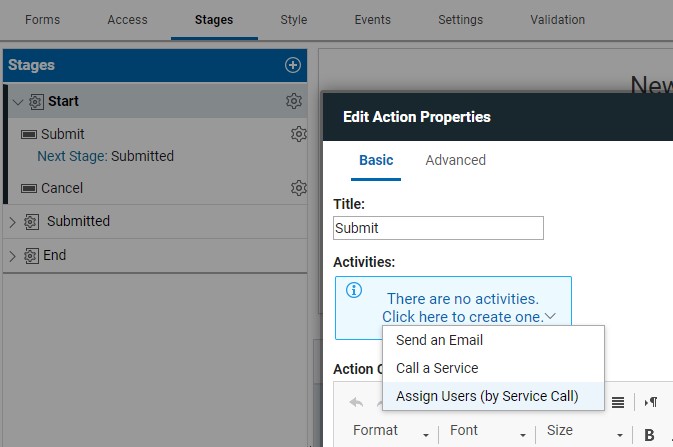Click the Stages panel header

pos(155,65)
